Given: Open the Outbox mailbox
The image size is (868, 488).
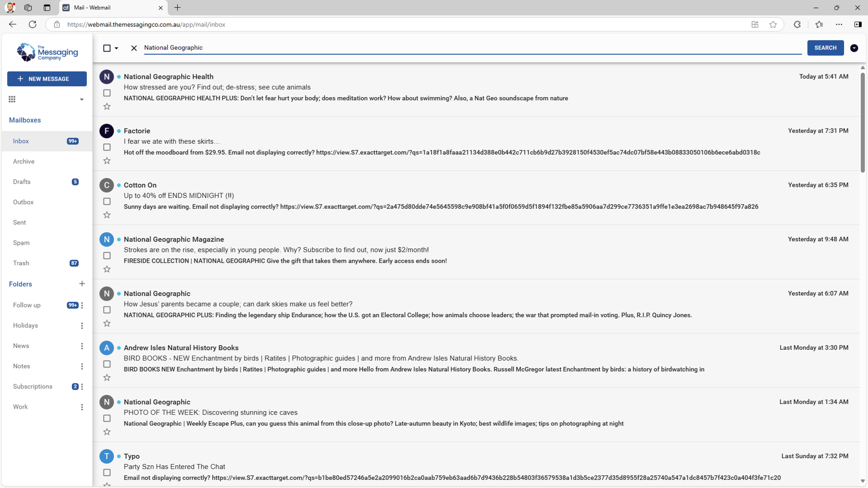Looking at the screenshot, I should tap(47, 202).
